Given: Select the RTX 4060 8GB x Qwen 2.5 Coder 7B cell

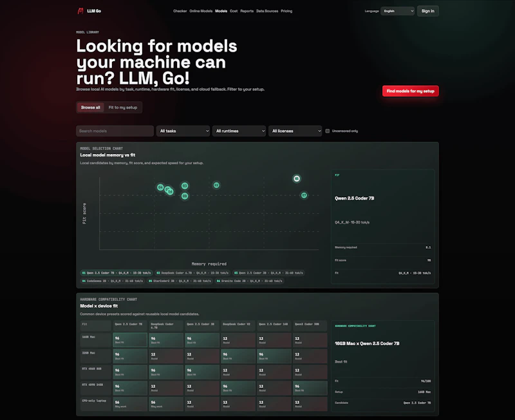Looking at the screenshot, I should point(130,372).
